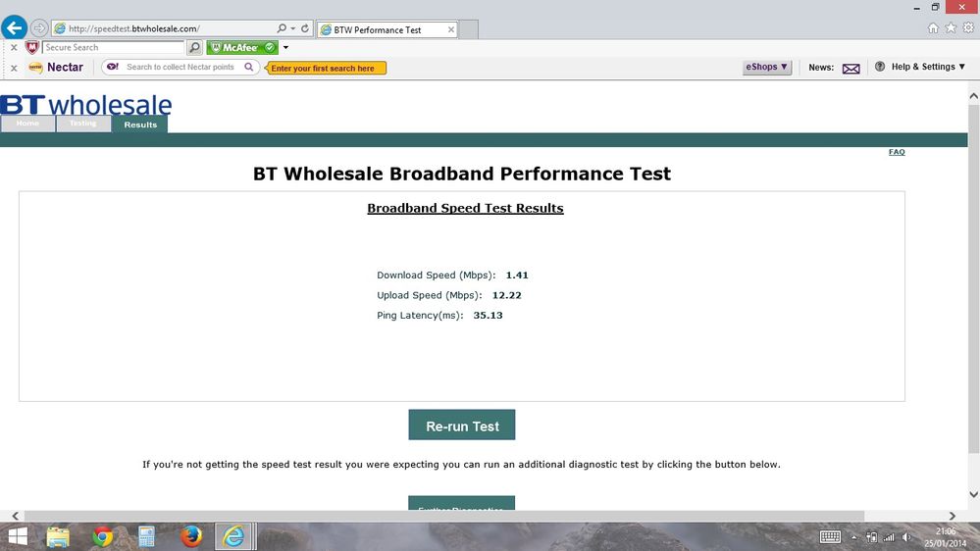Viewport: 980px width, 551px height.
Task: Go back with the browser back arrow
Action: point(15,27)
